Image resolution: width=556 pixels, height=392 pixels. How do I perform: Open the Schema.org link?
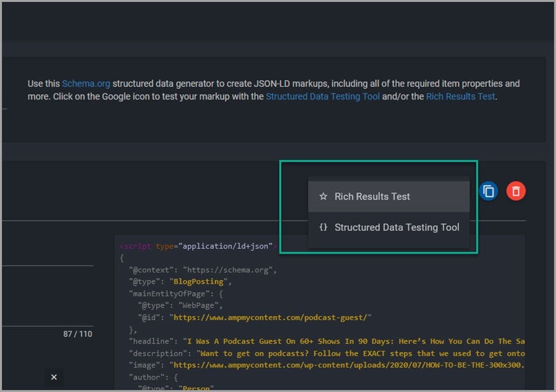click(x=86, y=83)
